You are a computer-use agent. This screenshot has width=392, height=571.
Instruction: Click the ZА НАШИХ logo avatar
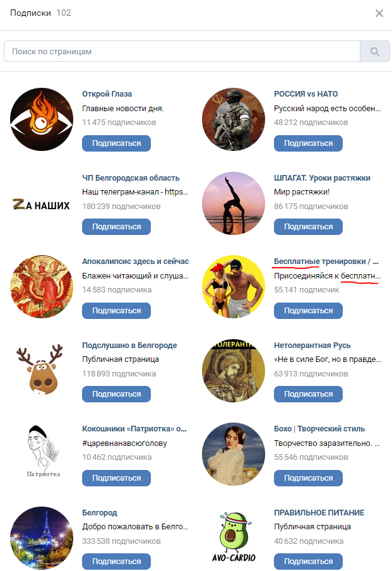click(42, 204)
